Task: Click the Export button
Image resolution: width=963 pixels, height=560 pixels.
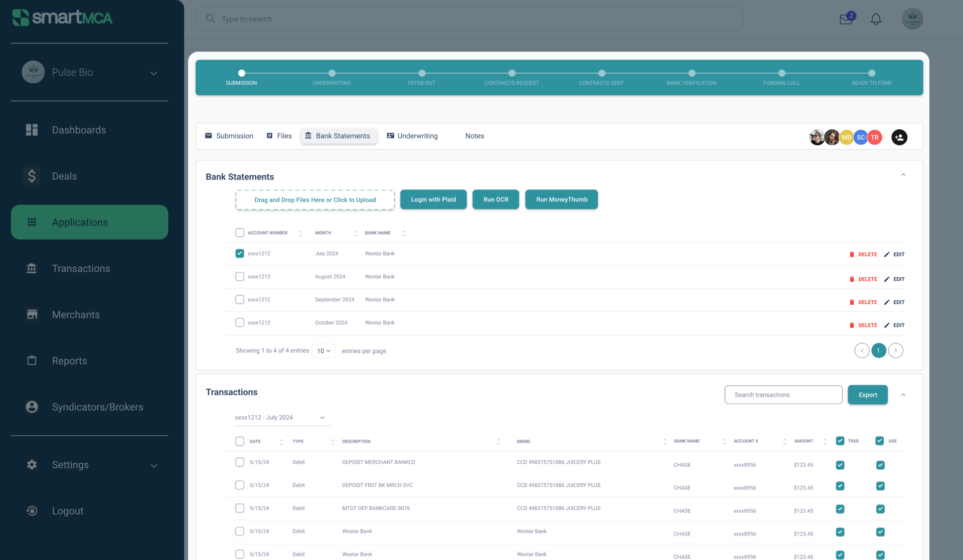Action: point(867,395)
